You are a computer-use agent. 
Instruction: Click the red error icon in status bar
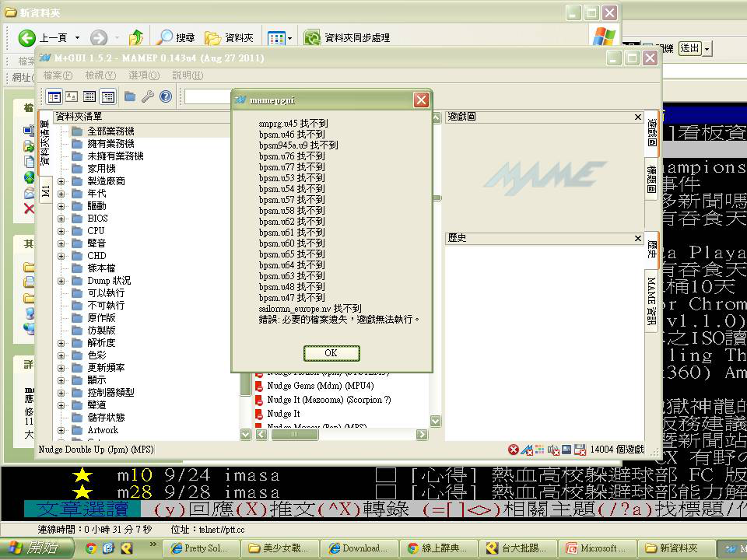[514, 450]
